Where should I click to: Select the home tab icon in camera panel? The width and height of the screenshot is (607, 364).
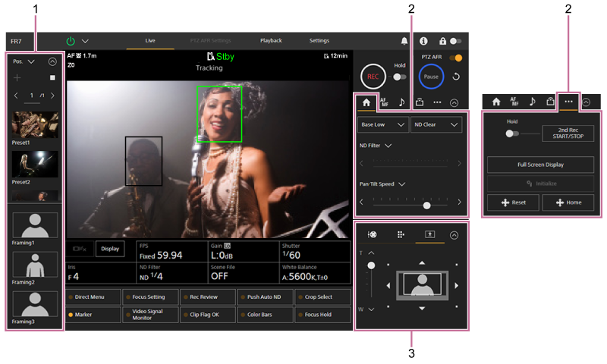[x=366, y=102]
